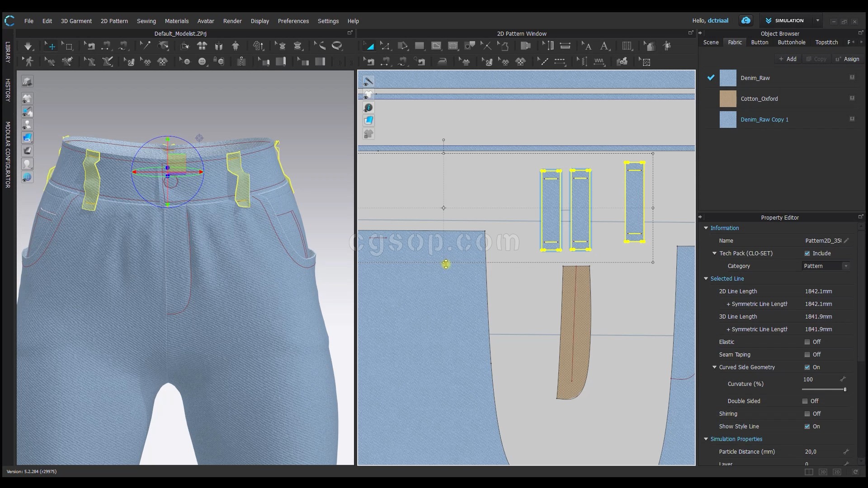Switch to the Topstitch tab
Screen dimensions: 868x488
[826, 42]
